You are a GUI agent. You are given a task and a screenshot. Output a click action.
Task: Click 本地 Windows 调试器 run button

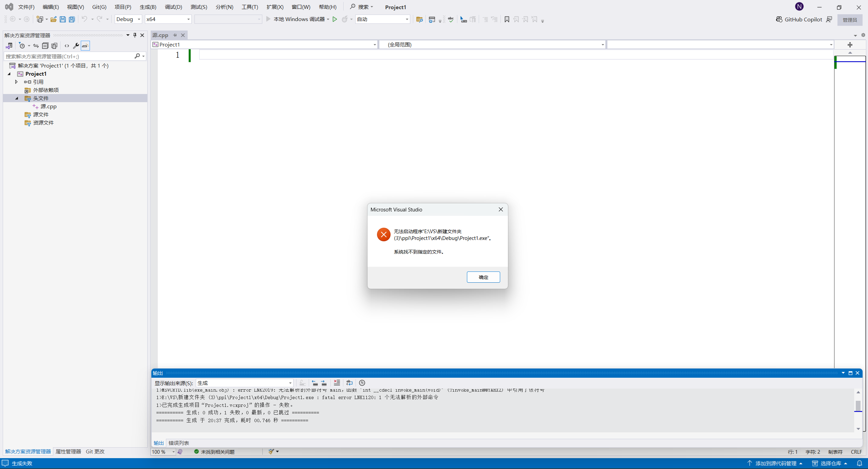pyautogui.click(x=295, y=19)
